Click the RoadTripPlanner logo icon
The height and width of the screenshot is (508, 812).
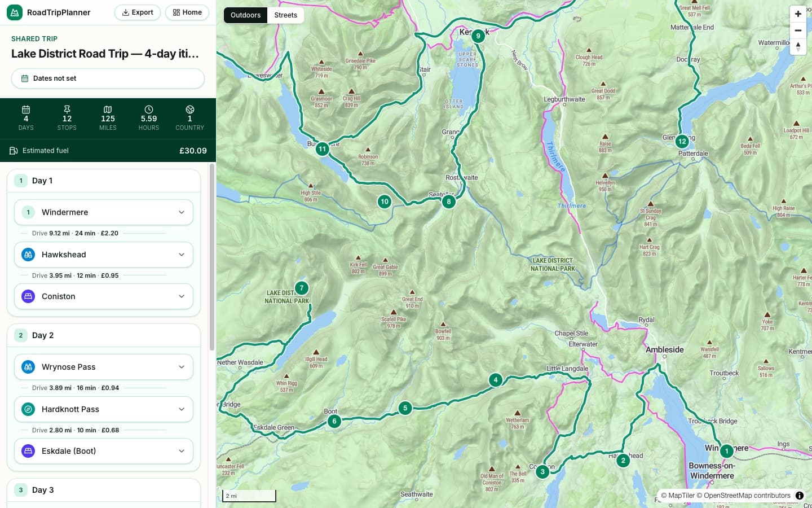tap(15, 12)
